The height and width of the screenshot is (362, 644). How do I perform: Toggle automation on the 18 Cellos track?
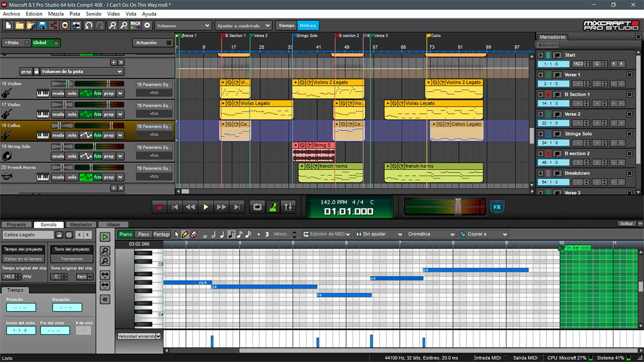[86, 135]
